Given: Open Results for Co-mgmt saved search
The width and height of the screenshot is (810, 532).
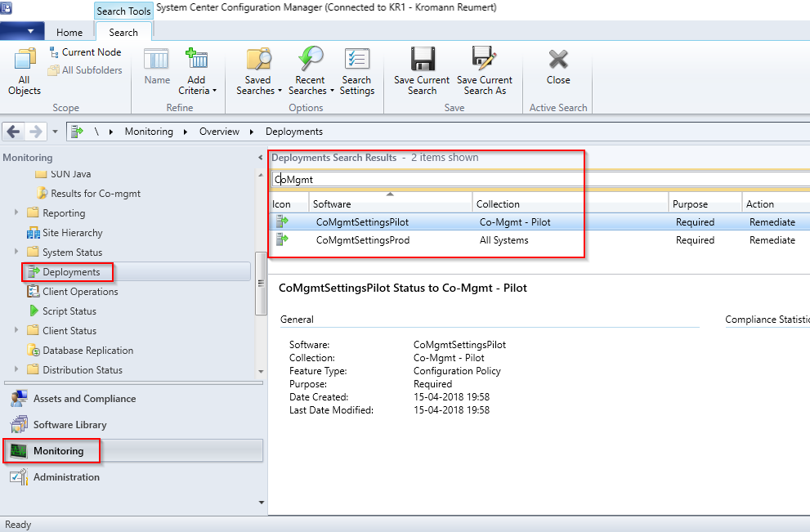Looking at the screenshot, I should 88,194.
